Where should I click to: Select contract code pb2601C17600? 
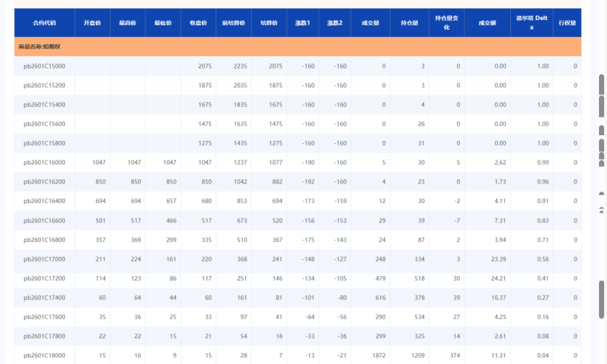pos(44,317)
